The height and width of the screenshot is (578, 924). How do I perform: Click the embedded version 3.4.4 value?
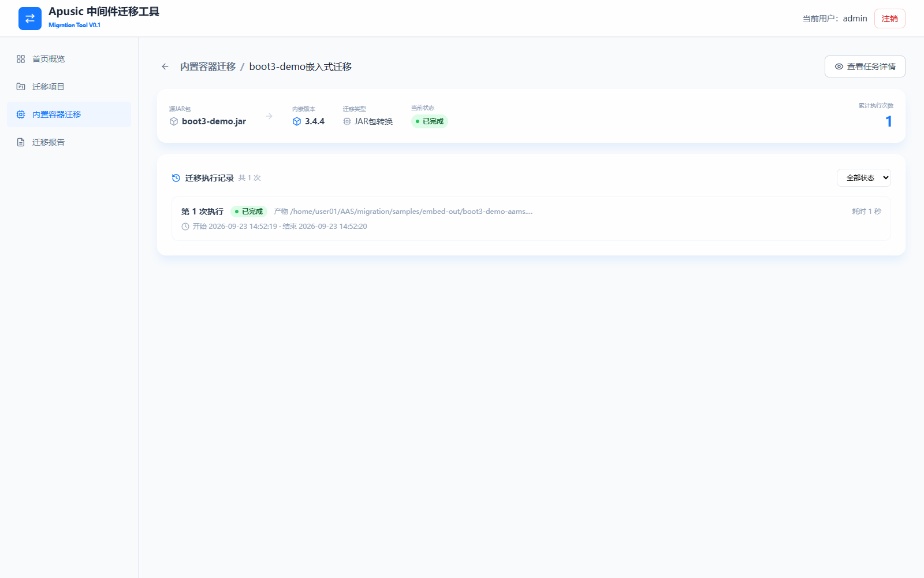coord(315,121)
